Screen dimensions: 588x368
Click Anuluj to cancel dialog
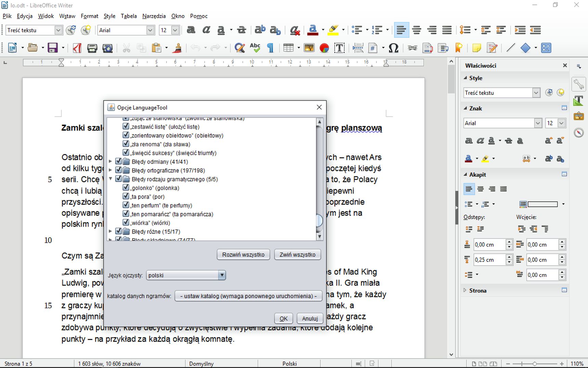(x=310, y=318)
